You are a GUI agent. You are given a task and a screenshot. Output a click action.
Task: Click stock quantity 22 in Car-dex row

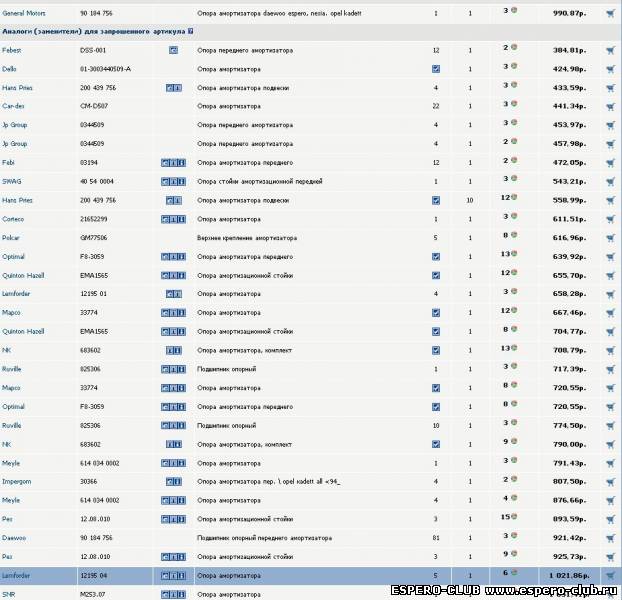coord(436,106)
